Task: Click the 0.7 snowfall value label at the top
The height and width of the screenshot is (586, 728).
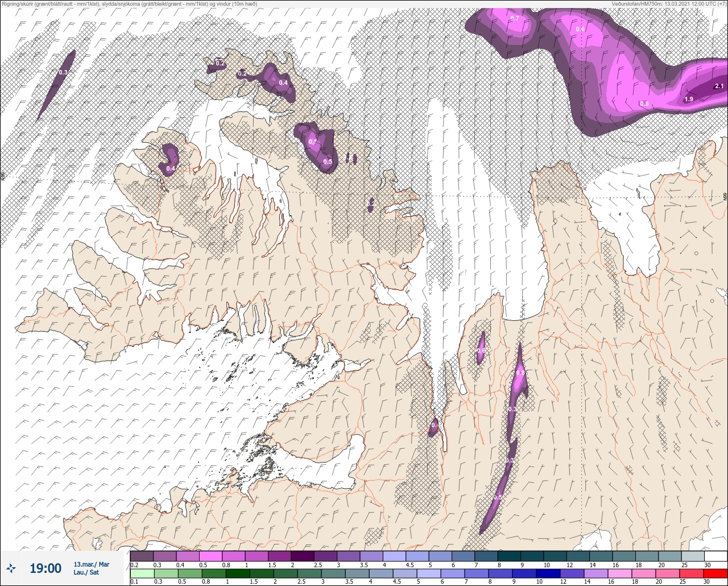Action: 515,18
